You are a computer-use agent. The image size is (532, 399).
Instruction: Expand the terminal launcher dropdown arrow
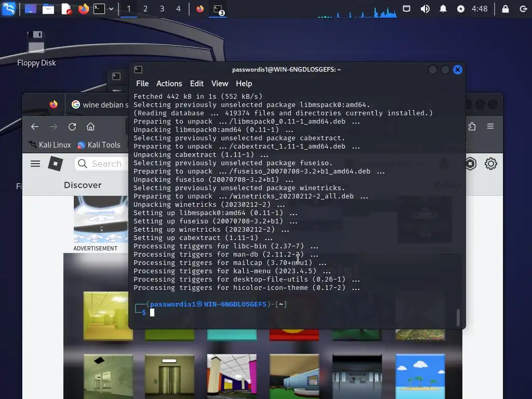pyautogui.click(x=111, y=9)
